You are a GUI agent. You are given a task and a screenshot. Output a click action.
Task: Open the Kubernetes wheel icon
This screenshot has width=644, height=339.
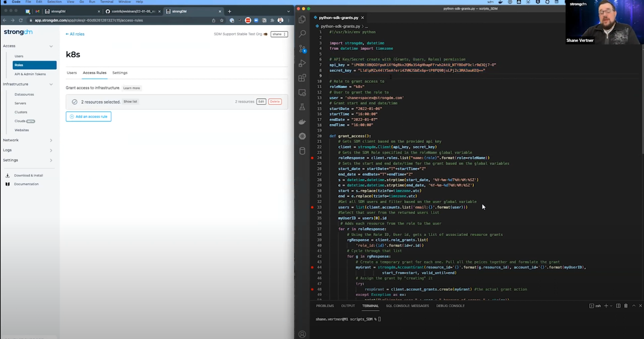[302, 136]
